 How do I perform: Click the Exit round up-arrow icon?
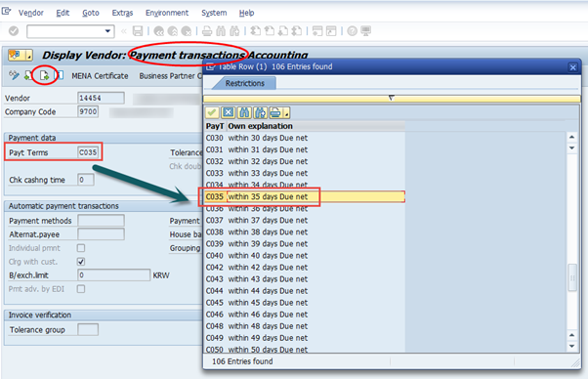pos(173,31)
